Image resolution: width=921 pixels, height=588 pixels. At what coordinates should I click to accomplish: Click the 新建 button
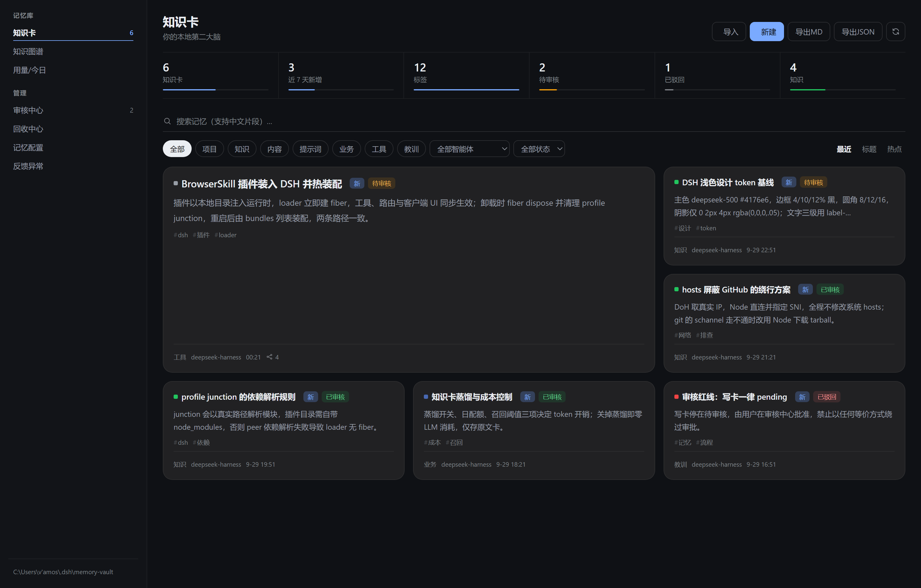click(x=767, y=32)
